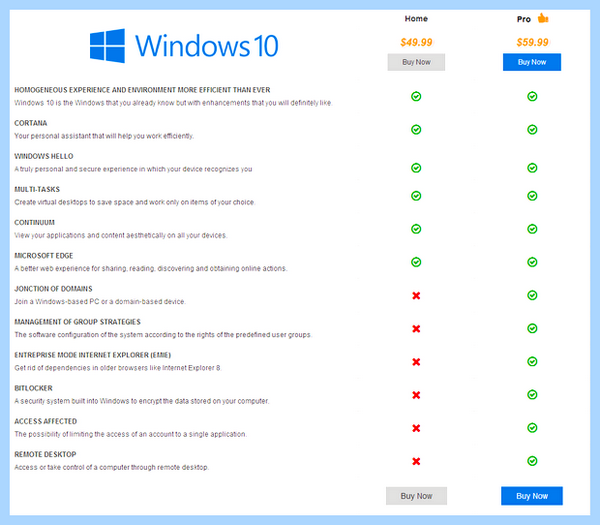The image size is (600, 525).
Task: Click the Home red X for Entreprise Mode Internet Explorer
Action: [x=416, y=362]
